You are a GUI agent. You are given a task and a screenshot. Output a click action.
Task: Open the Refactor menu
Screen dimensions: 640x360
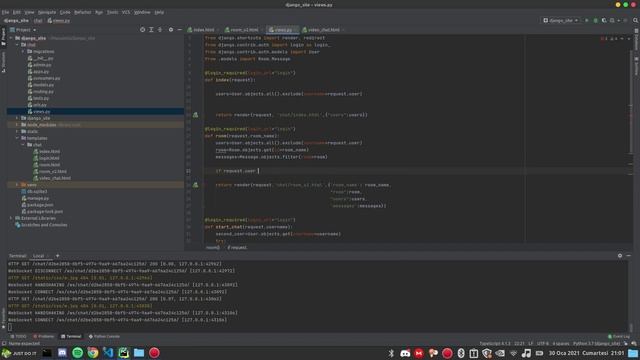(82, 12)
